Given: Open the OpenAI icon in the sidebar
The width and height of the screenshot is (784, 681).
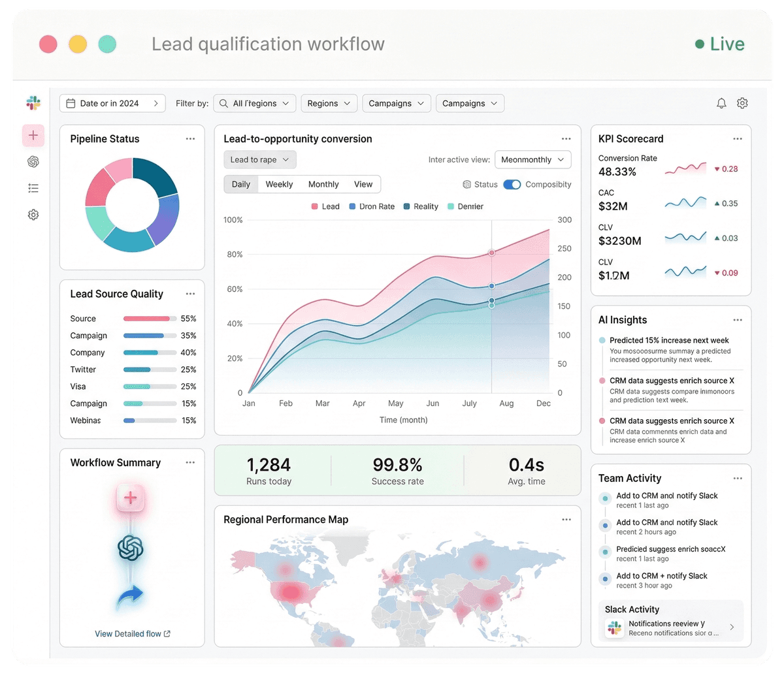Looking at the screenshot, I should coord(33,161).
